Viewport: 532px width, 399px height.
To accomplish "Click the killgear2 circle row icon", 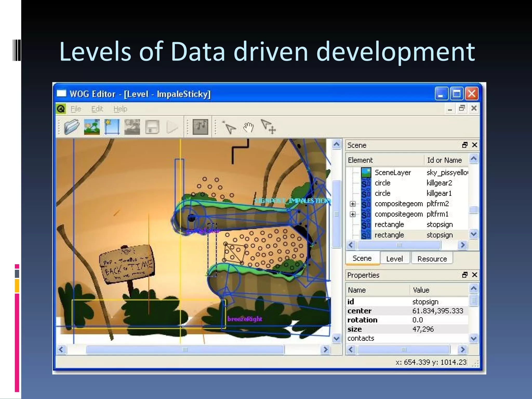I will [366, 183].
